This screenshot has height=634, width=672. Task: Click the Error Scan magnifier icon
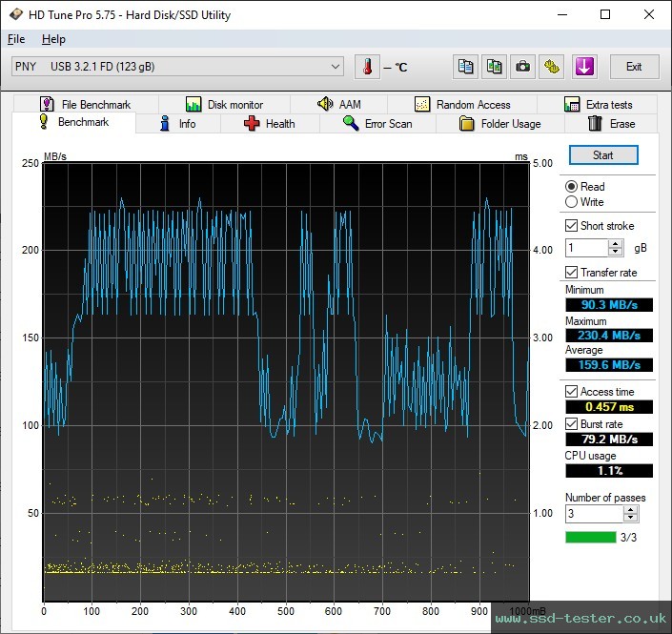[x=351, y=123]
